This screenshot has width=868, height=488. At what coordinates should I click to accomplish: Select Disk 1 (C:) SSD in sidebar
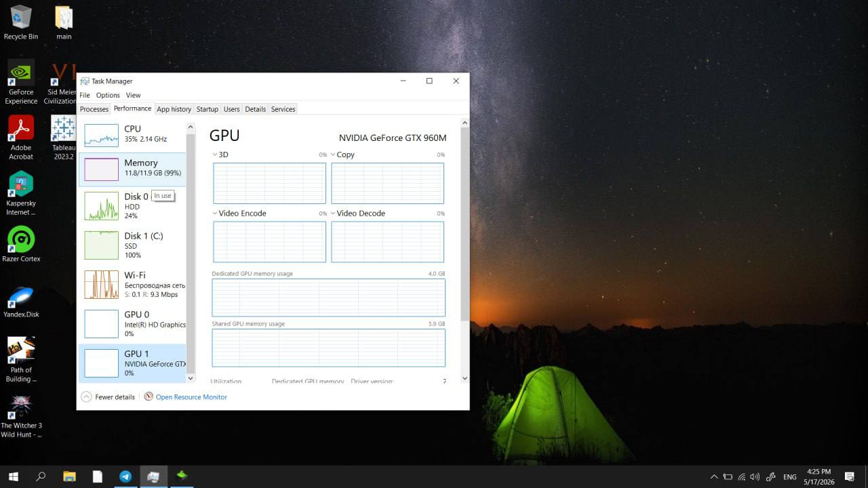pyautogui.click(x=132, y=245)
